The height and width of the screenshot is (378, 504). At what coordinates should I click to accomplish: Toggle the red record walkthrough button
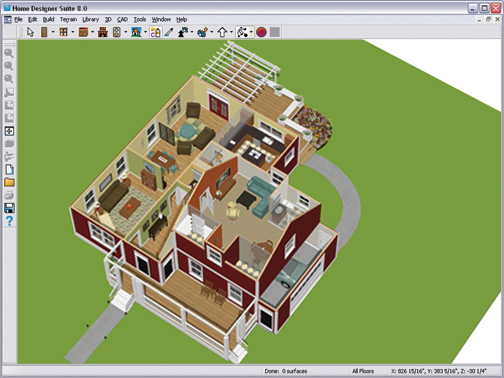click(261, 32)
